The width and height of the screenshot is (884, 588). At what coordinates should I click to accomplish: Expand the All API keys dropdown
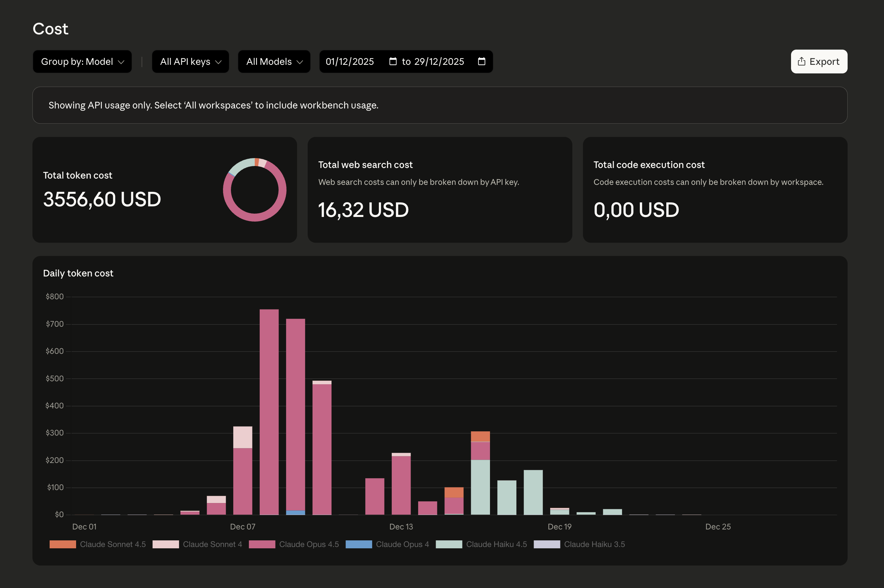[190, 62]
